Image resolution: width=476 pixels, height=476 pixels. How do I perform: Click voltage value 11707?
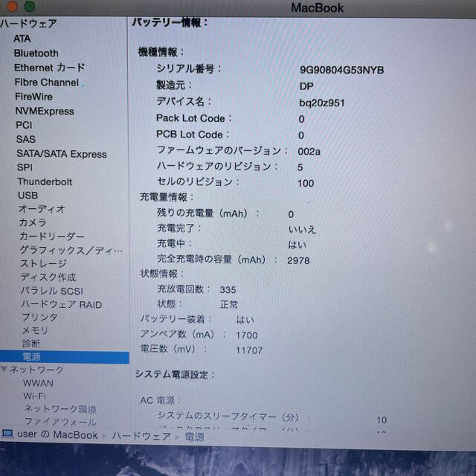click(x=249, y=350)
